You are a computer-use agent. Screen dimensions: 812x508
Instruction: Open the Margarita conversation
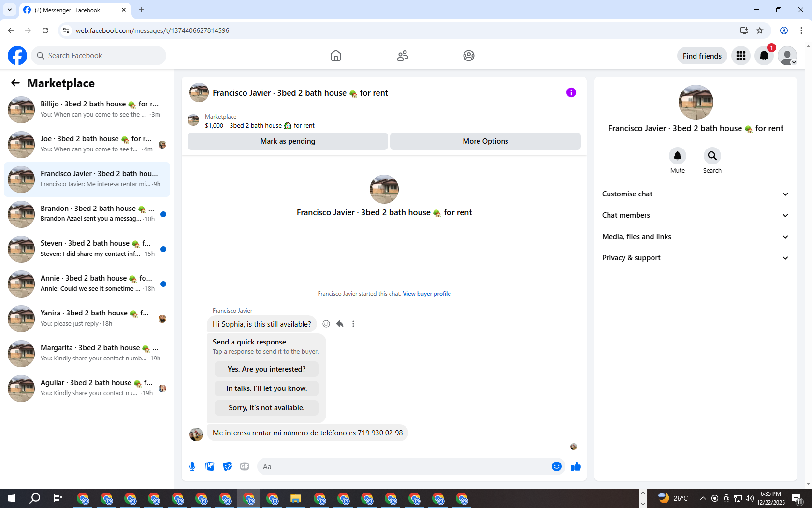tap(87, 354)
